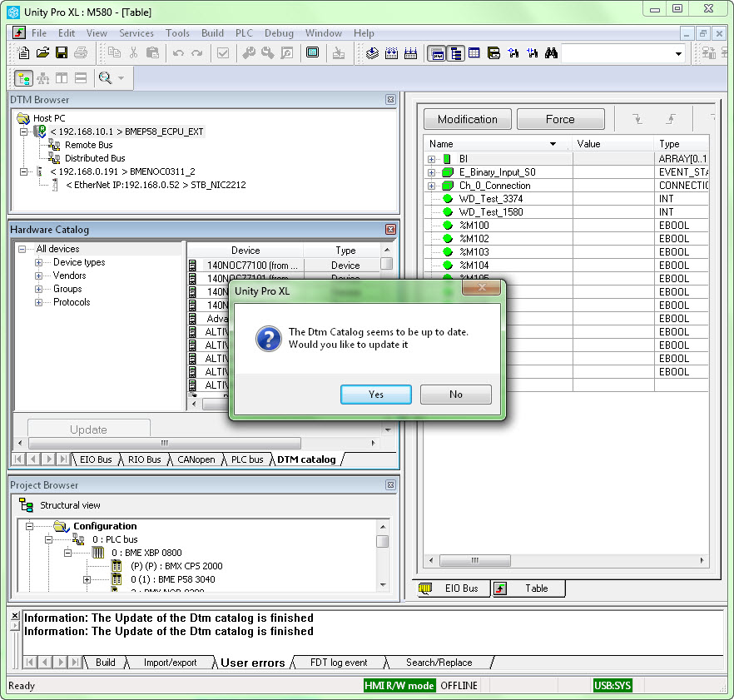Click the Structural view icon in Project Browser
Screen dimensions: 734x700
coord(27,505)
